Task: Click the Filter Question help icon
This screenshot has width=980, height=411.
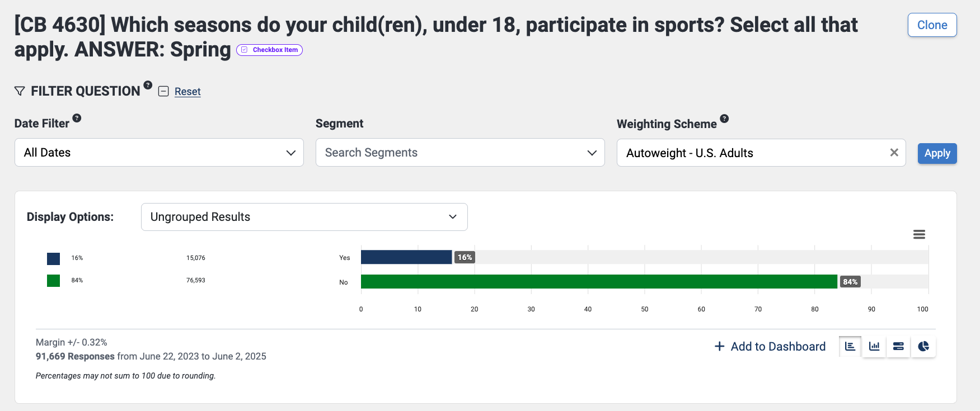Action: point(148,85)
